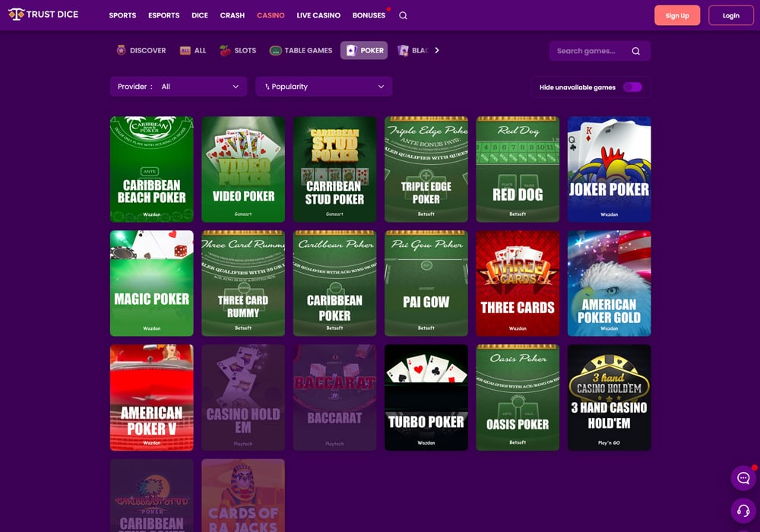Screen dimensions: 760x532
Task: Open the live chat bubble icon
Action: tap(743, 478)
